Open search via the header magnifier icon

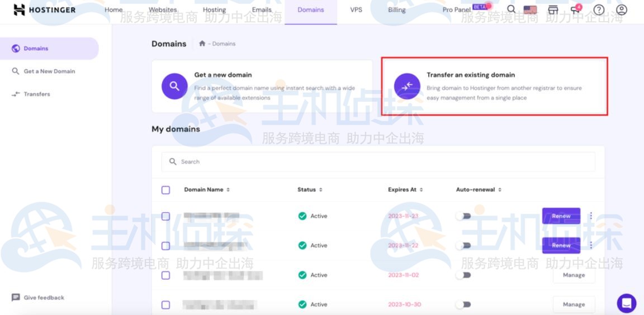[511, 9]
